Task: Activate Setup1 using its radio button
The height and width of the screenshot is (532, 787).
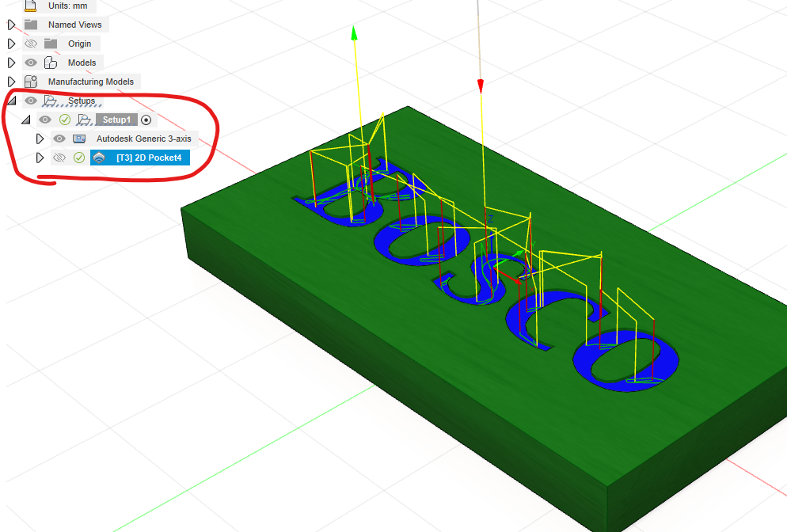Action: click(146, 120)
